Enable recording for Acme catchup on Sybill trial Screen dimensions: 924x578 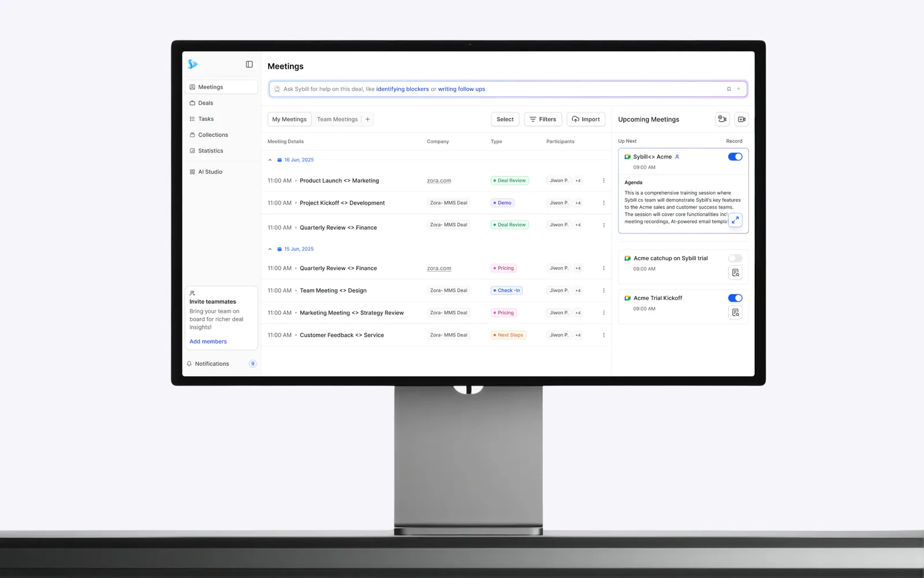(735, 258)
